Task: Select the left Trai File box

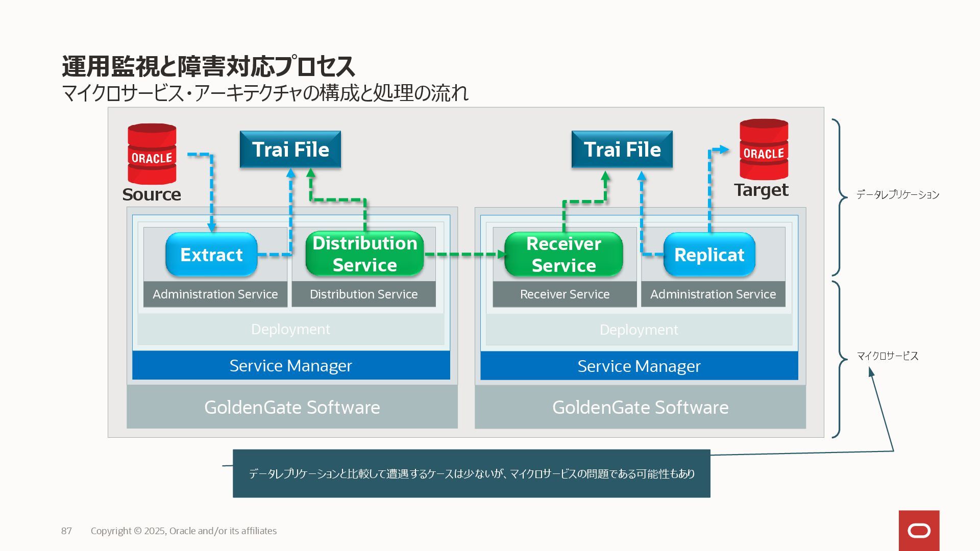Action: click(x=290, y=149)
